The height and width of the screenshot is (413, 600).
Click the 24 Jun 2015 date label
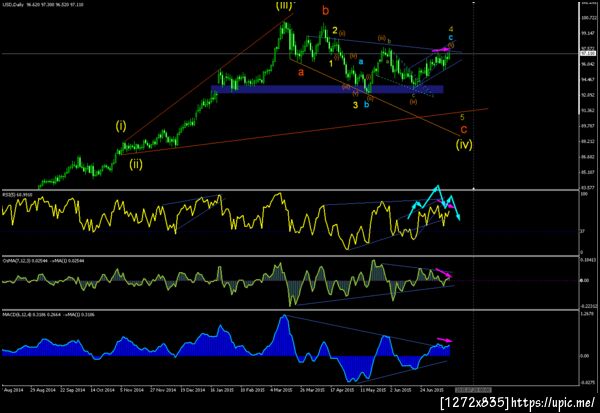[432, 390]
